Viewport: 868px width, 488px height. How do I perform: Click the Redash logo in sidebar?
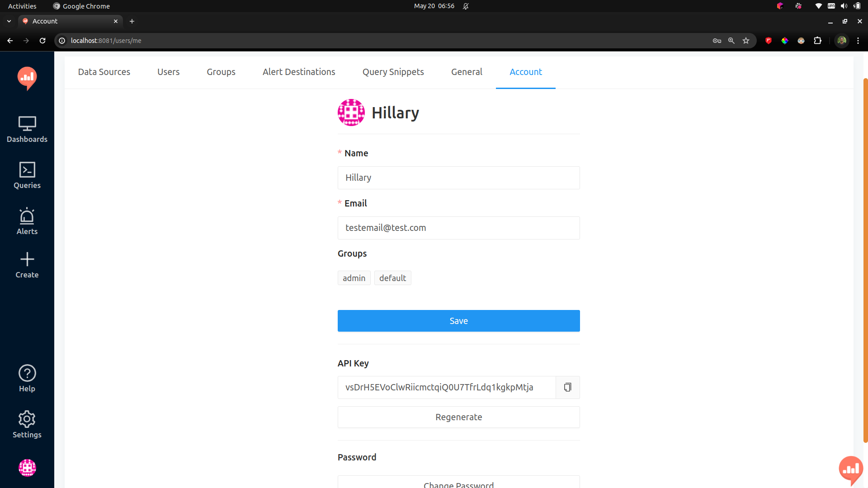(27, 78)
